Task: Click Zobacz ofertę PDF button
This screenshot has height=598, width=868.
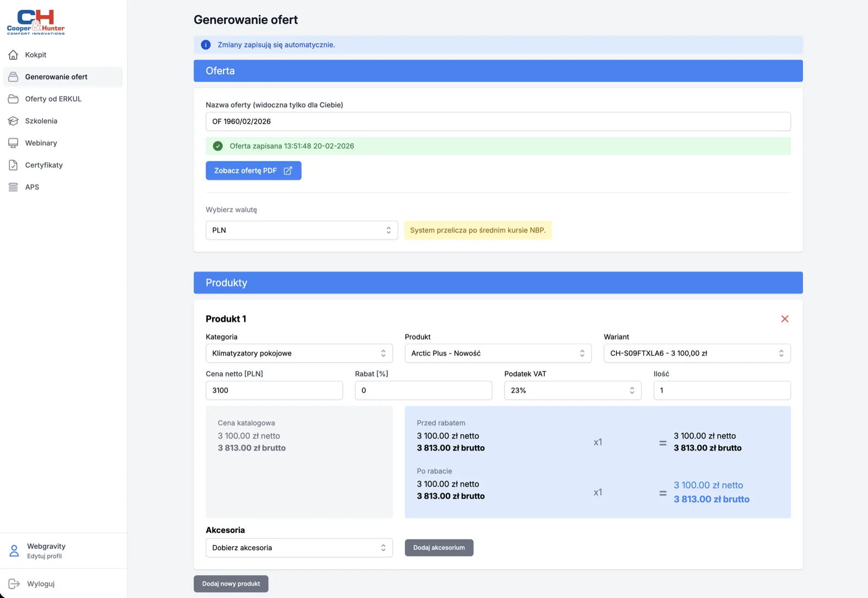Action: [x=253, y=171]
